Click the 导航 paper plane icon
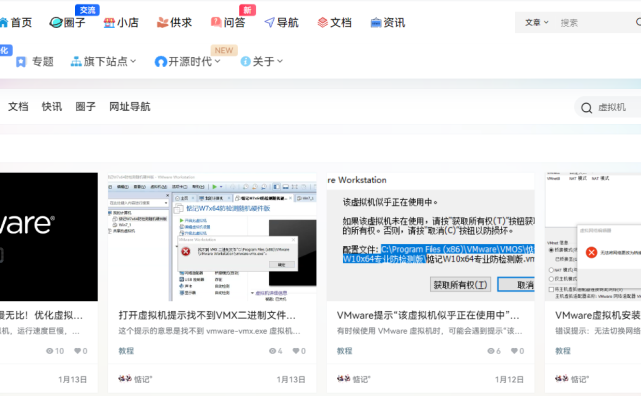Screen dimensions: 641x396 coord(269,22)
